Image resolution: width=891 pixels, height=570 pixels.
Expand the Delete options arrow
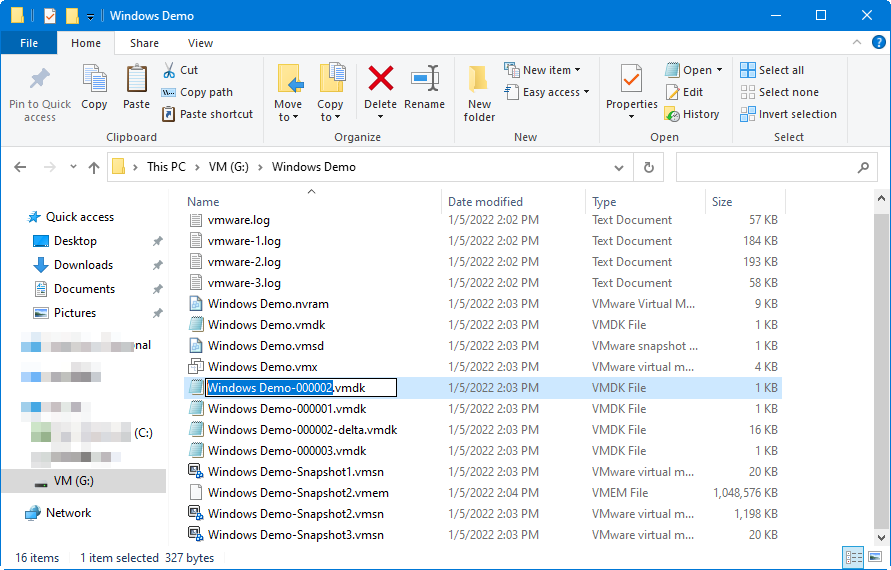click(381, 117)
